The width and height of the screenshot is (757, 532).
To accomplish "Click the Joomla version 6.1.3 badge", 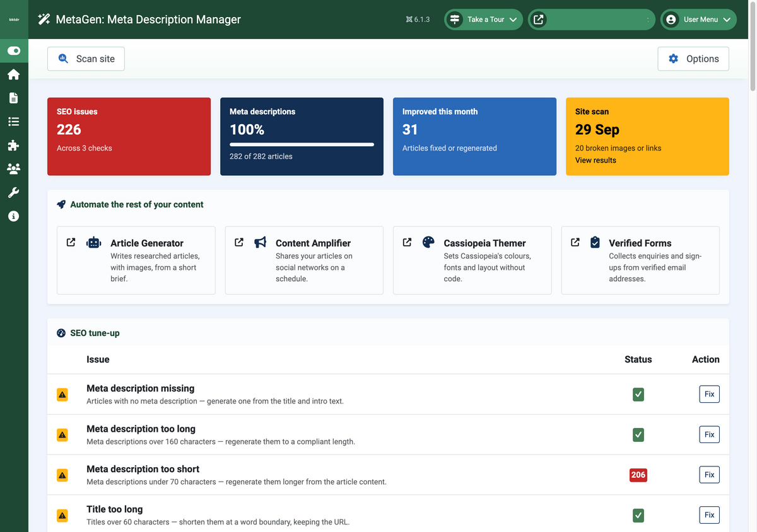I will [x=418, y=20].
